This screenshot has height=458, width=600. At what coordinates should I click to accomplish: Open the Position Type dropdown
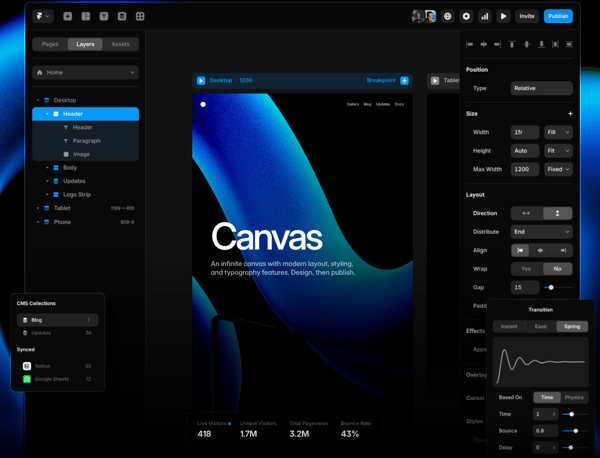tap(541, 88)
